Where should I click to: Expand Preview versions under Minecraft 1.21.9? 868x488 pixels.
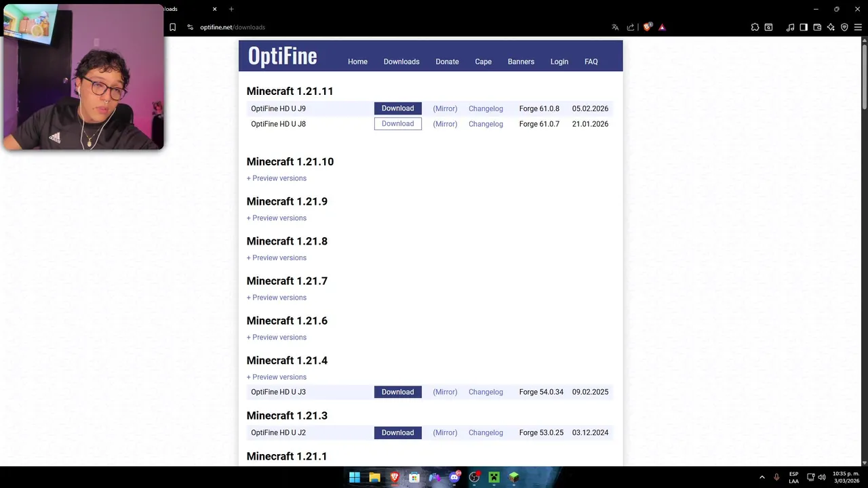coord(277,218)
